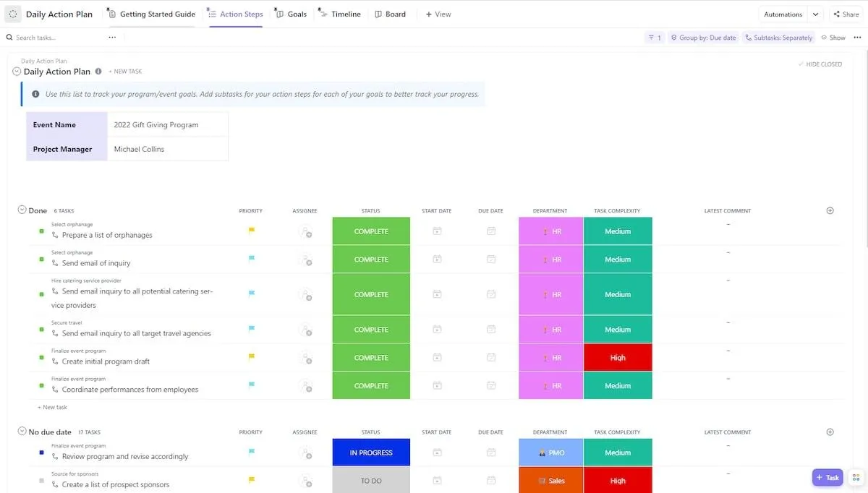Image resolution: width=868 pixels, height=493 pixels.
Task: Open the Board tab
Action: (x=390, y=14)
